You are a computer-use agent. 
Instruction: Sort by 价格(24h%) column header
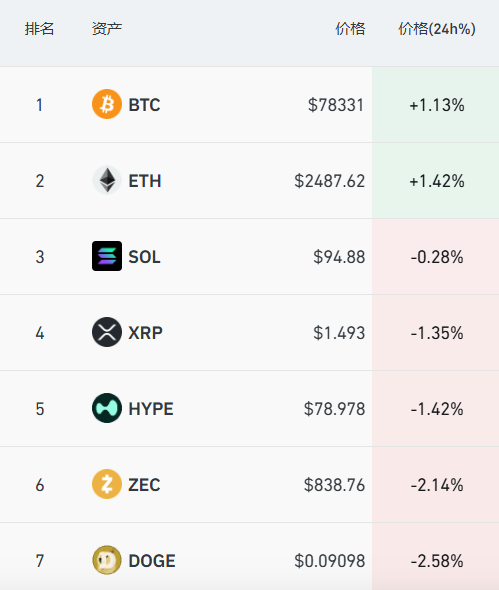[x=437, y=29]
